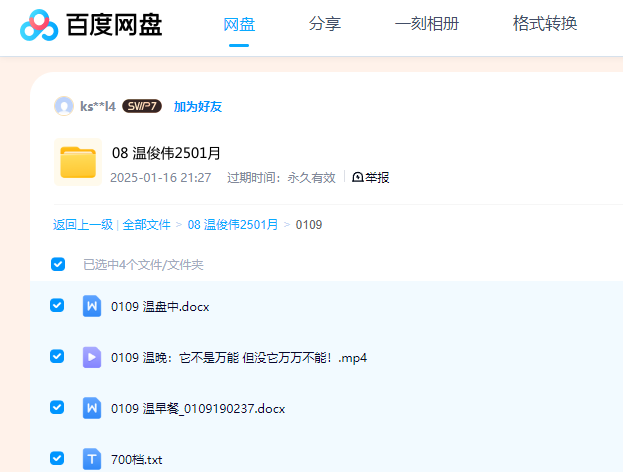623x472 pixels.
Task: Click the 百度网盘 brand text
Action: click(x=114, y=25)
